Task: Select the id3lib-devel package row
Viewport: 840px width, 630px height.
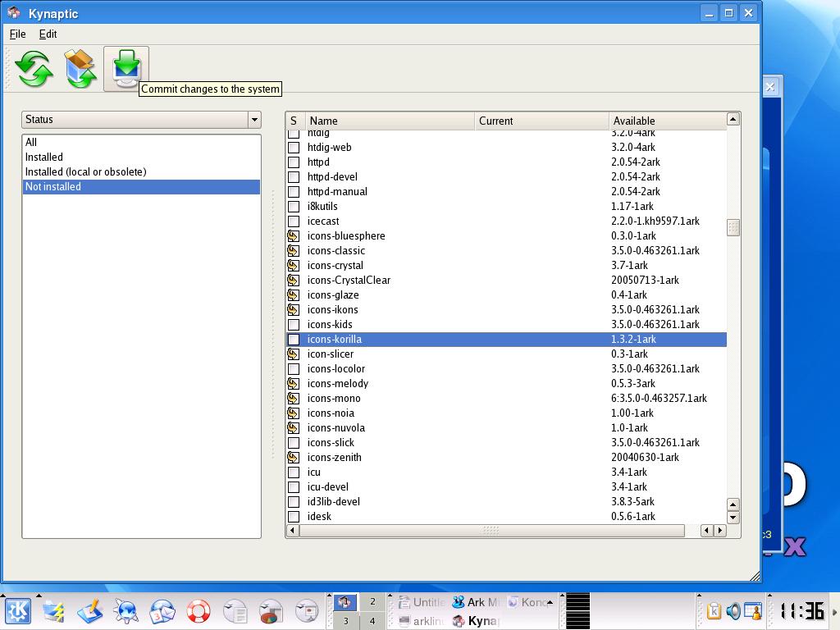Action: [507, 502]
